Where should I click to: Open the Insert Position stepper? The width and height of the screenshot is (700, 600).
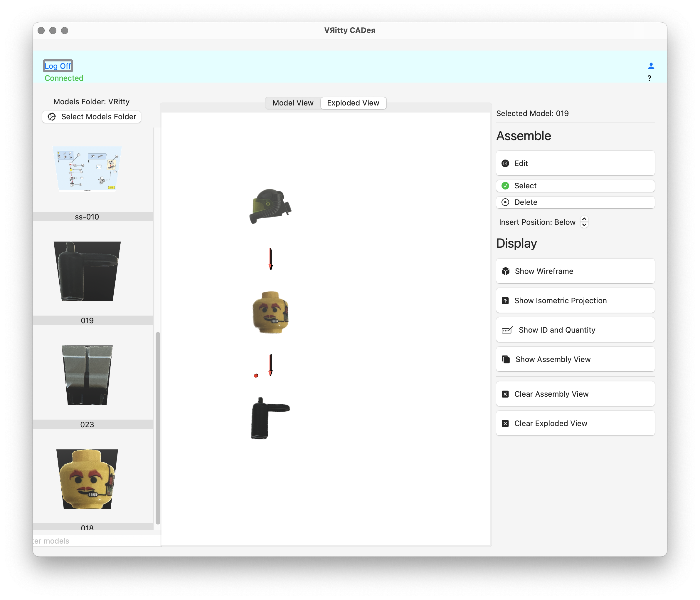click(584, 222)
